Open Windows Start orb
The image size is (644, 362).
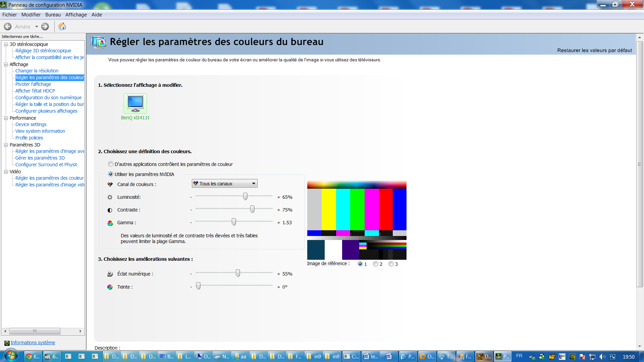pos(11,356)
